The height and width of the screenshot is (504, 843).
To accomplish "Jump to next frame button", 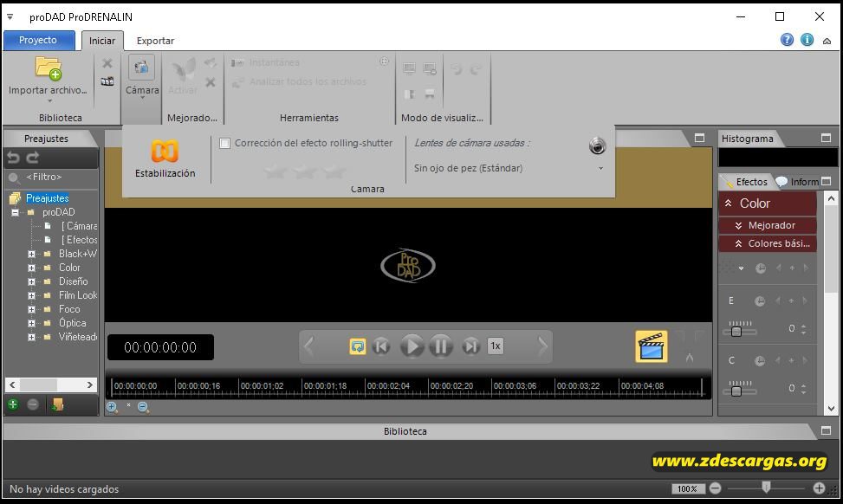I will click(x=471, y=346).
